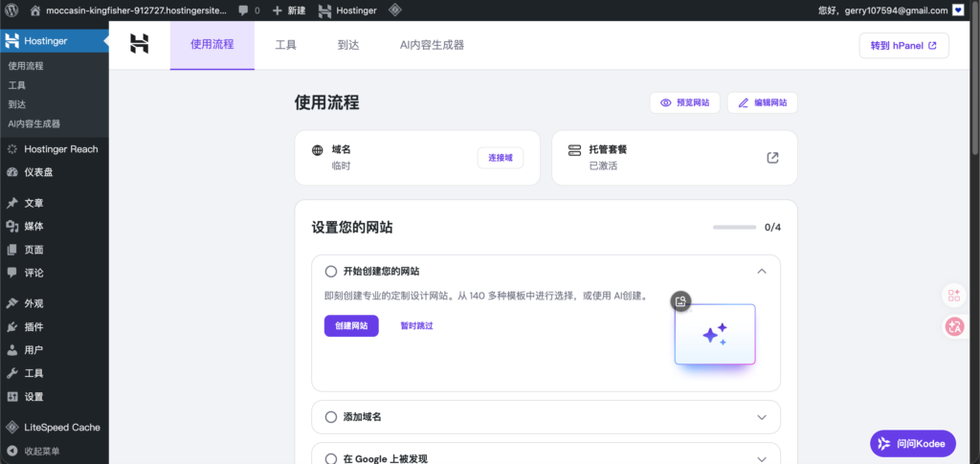The width and height of the screenshot is (980, 464).
Task: Click the 0/4 setup progress bar
Action: [734, 228]
